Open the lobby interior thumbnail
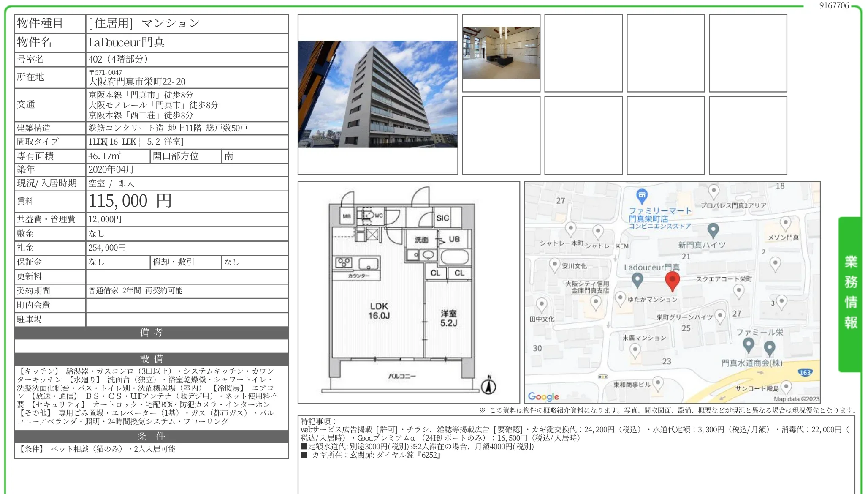Image resolution: width=868 pixels, height=494 pixels. (501, 53)
